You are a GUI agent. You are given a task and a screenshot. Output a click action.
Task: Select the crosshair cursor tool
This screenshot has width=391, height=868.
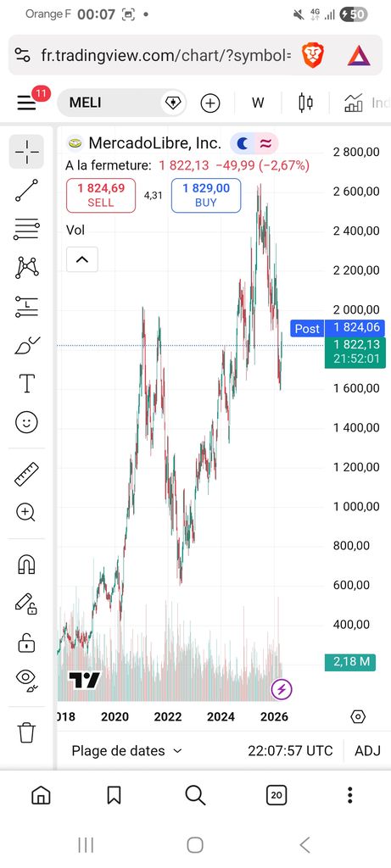coord(26,151)
